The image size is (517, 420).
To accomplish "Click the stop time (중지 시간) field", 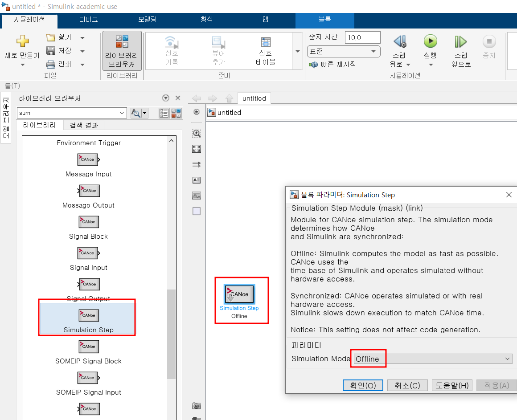I will [x=362, y=37].
